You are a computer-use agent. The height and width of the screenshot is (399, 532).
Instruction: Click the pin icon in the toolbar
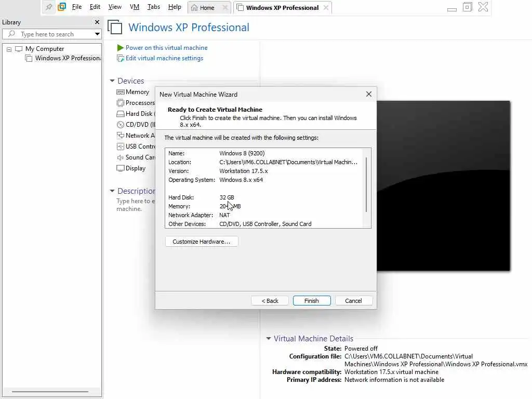click(49, 7)
